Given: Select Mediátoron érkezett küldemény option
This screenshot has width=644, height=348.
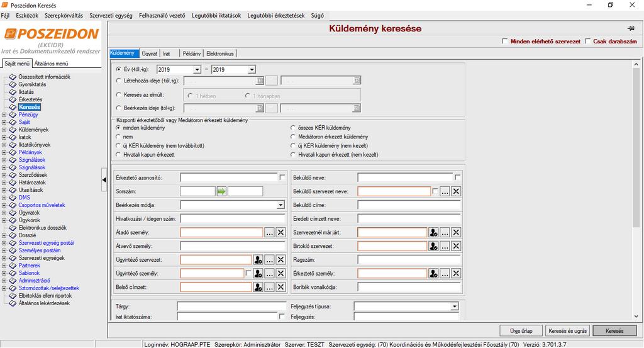Looking at the screenshot, I should click(293, 137).
